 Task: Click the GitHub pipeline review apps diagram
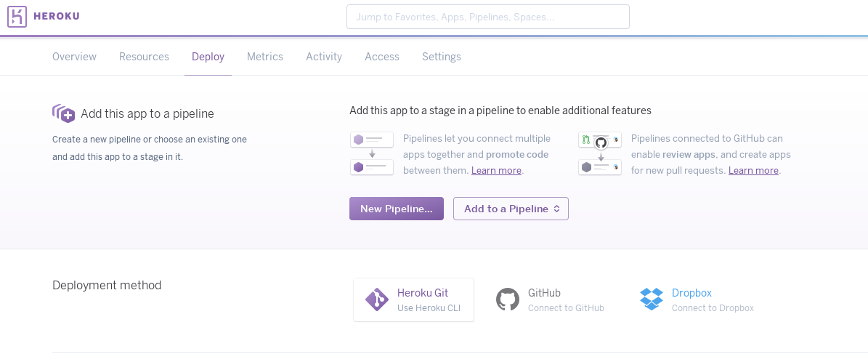[x=600, y=153]
